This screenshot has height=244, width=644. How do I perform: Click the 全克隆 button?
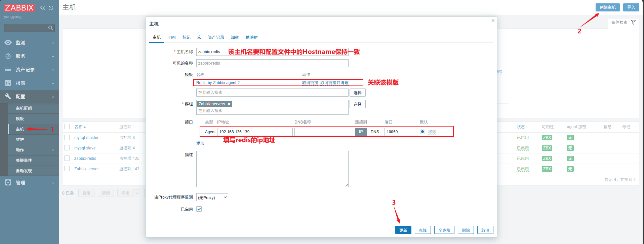click(x=444, y=230)
